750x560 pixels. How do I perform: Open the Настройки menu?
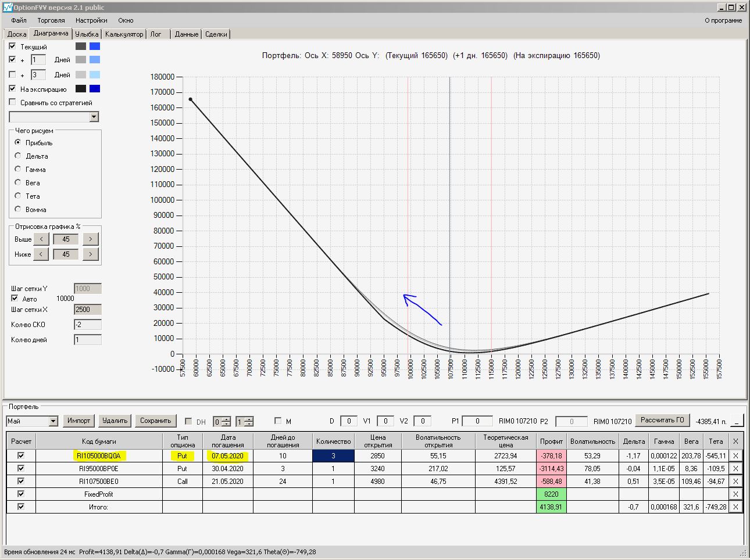(x=91, y=20)
